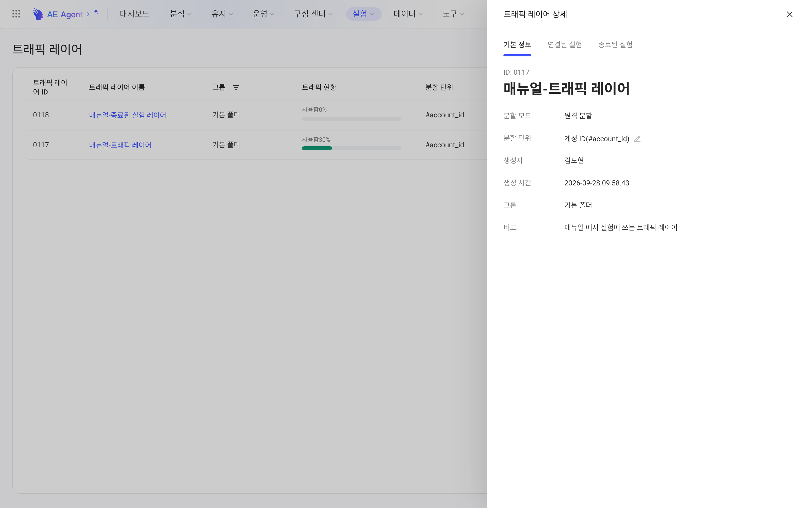The width and height of the screenshot is (812, 508).
Task: Click the ID: 0117 label in panel
Action: [516, 72]
